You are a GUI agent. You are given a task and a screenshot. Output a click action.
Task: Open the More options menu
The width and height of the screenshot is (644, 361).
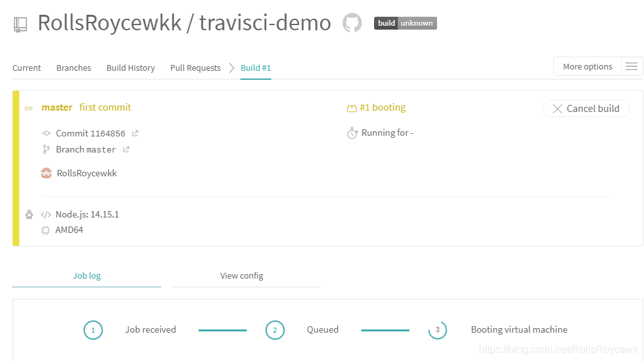point(587,67)
